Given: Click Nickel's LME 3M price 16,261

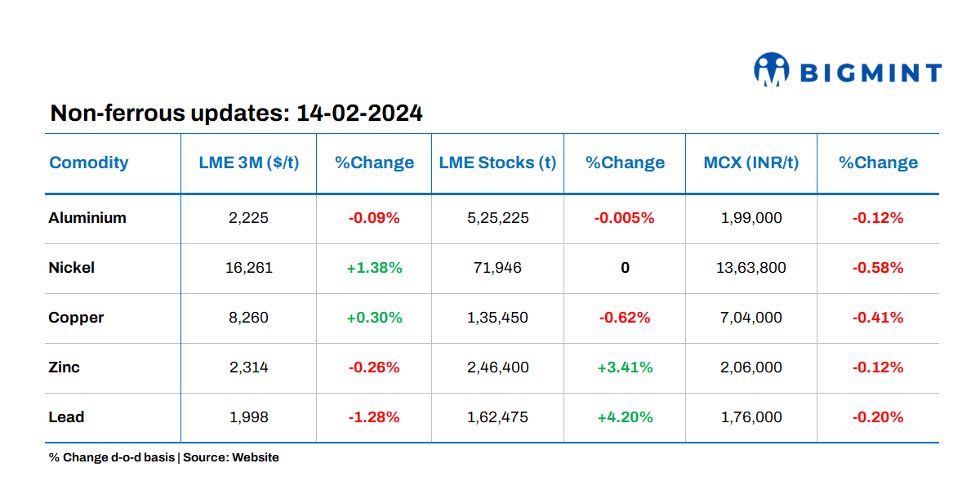Looking at the screenshot, I should tap(249, 268).
